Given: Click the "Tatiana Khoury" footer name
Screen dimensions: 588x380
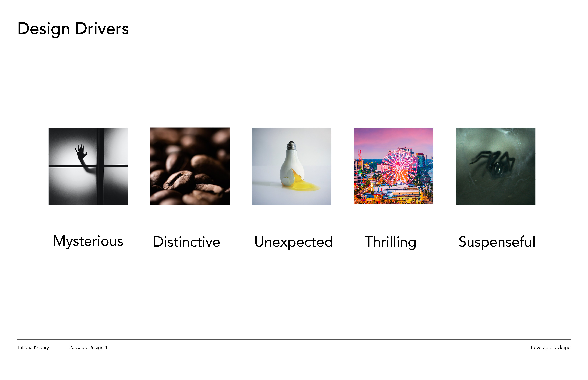Looking at the screenshot, I should tap(33, 347).
